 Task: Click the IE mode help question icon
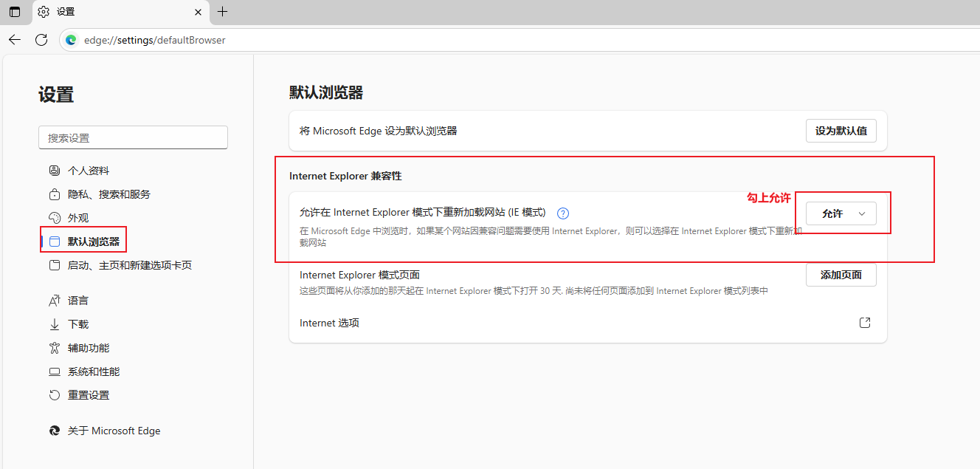coord(563,213)
